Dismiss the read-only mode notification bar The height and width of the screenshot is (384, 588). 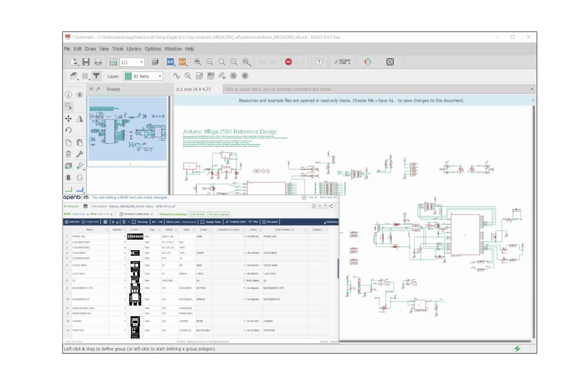click(x=533, y=101)
